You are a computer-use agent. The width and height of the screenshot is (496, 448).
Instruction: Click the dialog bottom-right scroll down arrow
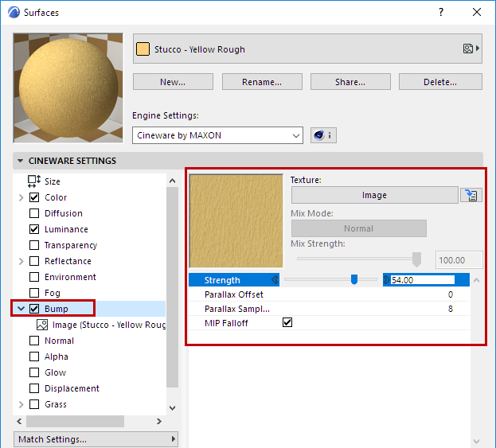[476, 442]
